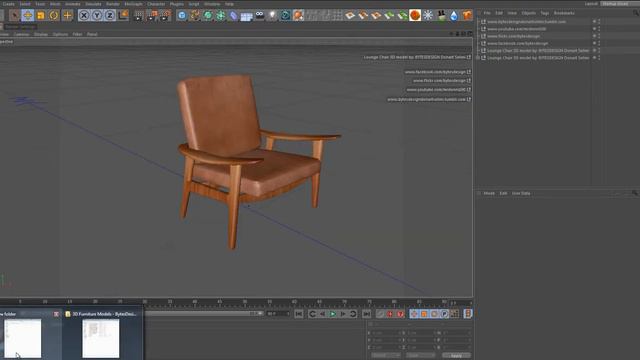Screen dimensions: 640x360
Task: Add a light bulb object
Action: click(272, 16)
